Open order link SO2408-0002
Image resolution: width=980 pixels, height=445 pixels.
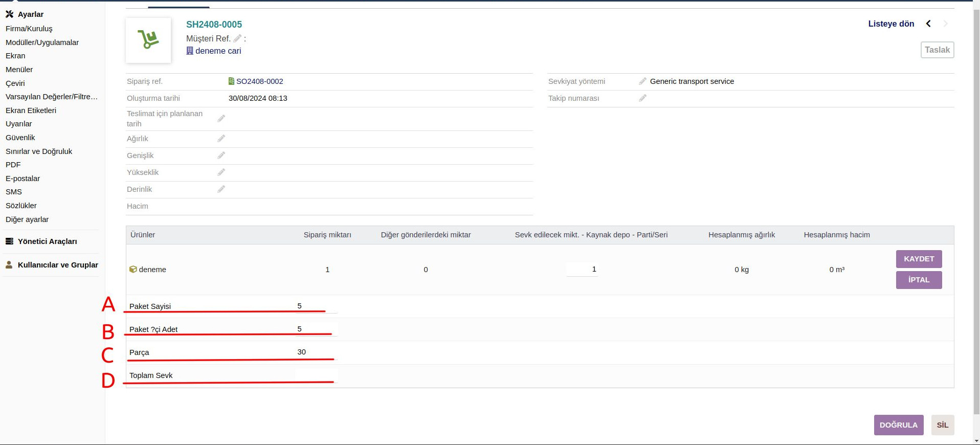pos(259,81)
